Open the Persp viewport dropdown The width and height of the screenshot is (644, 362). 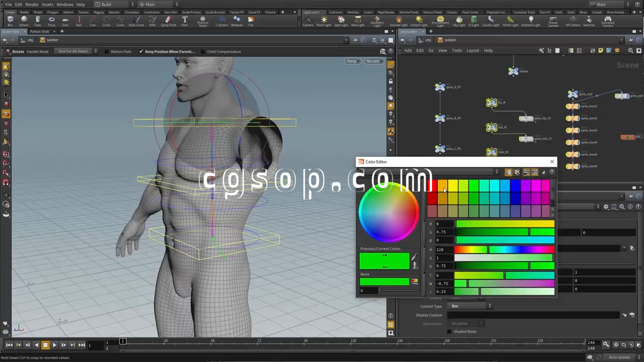353,61
